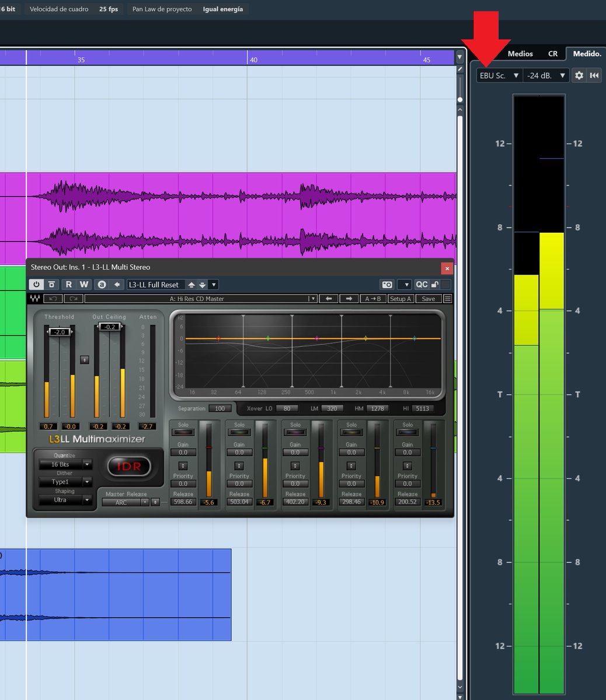The image size is (606, 700).
Task: Solo the band with release 503.04
Action: pos(239,432)
